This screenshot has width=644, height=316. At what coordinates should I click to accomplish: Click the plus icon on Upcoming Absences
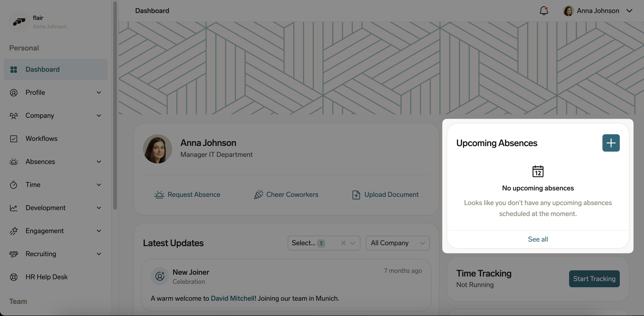(611, 143)
